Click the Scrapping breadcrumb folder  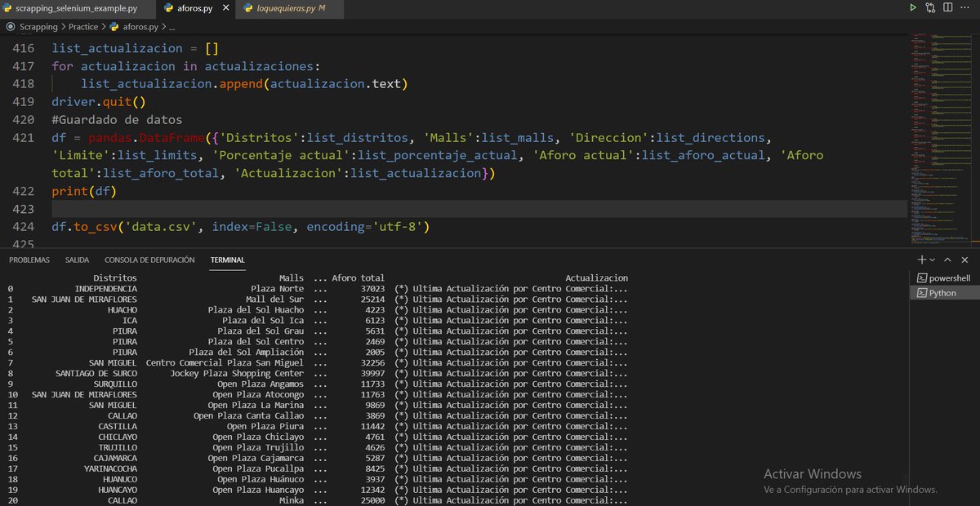(38, 27)
